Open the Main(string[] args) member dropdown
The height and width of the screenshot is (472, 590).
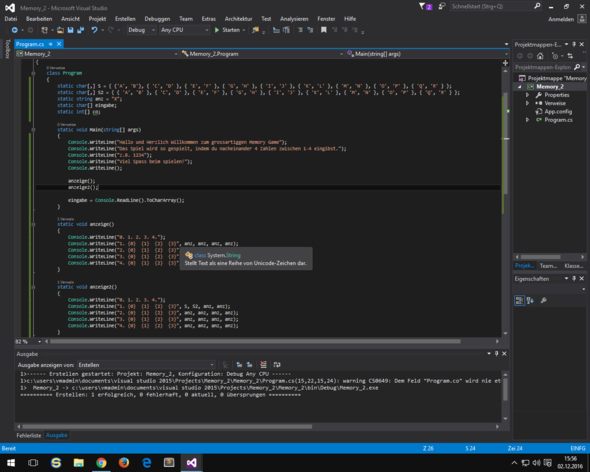tap(427, 54)
